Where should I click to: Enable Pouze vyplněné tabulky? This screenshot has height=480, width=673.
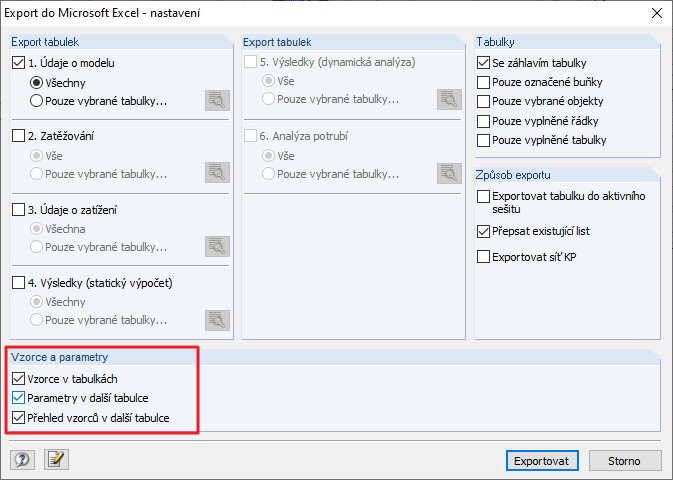[483, 140]
